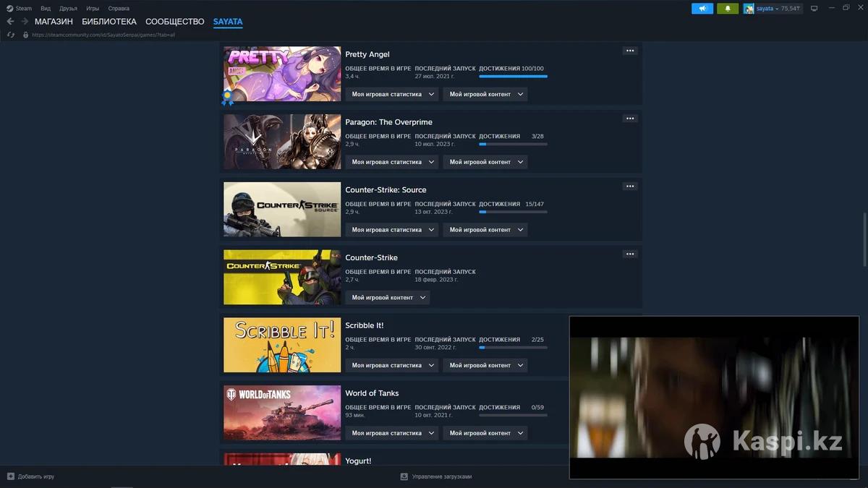Click the downloads icon beside Управление загрузками
This screenshot has width=868, height=488.
click(x=404, y=476)
